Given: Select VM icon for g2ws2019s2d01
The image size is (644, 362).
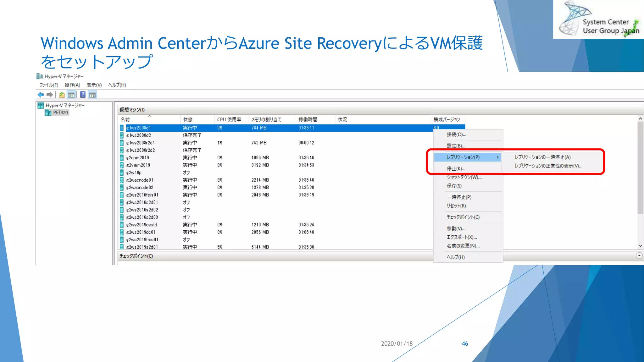Looking at the screenshot, I should coord(122,247).
